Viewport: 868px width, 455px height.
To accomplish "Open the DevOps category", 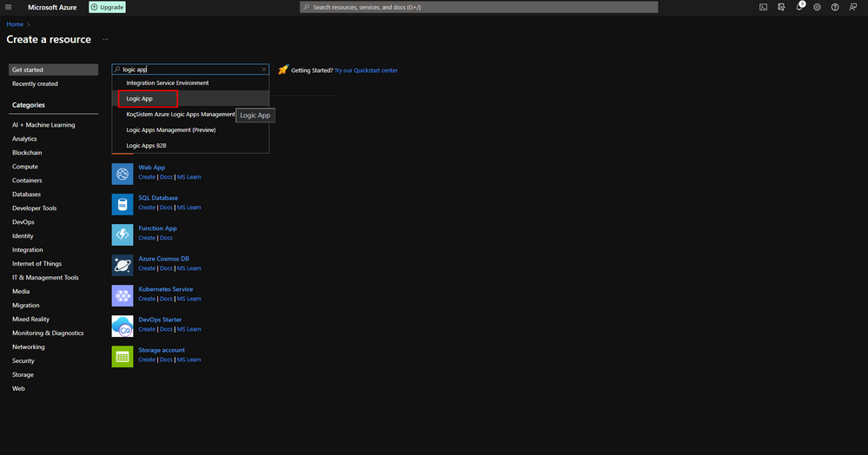I will [x=23, y=222].
